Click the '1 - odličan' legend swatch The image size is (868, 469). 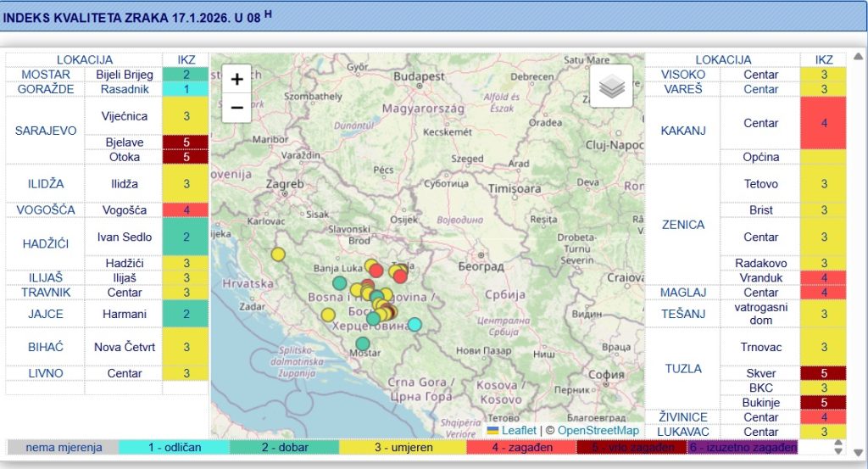coord(174,447)
